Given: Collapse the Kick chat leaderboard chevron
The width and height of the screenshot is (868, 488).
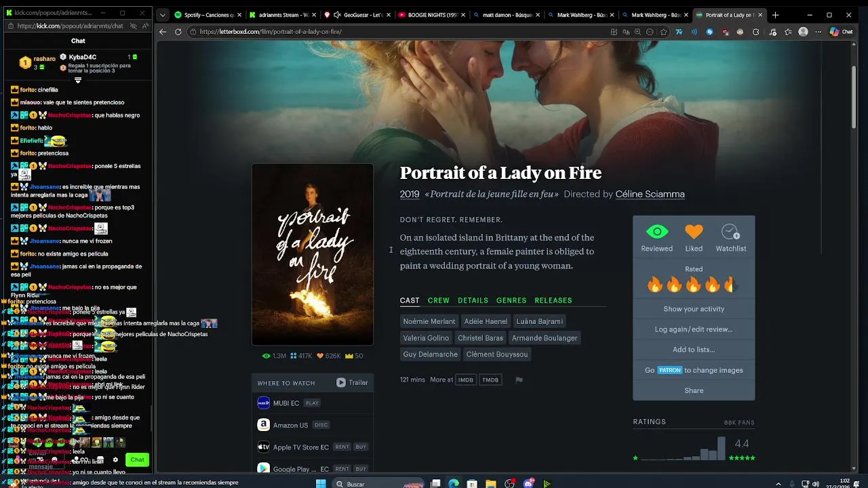Looking at the screenshot, I should (78, 80).
